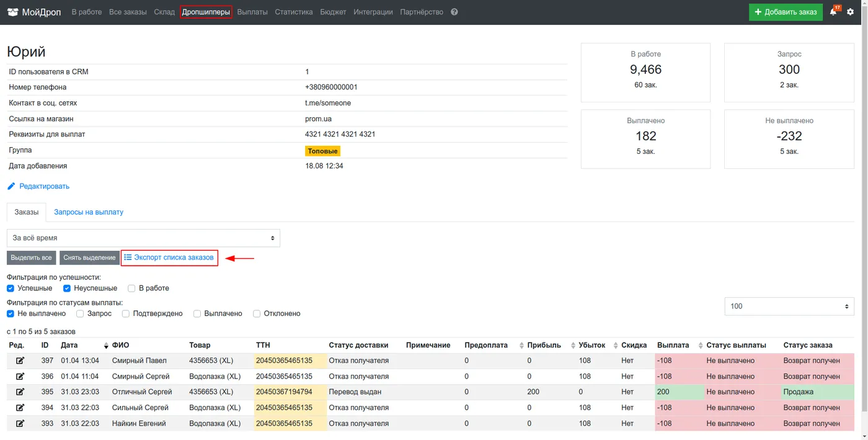The width and height of the screenshot is (868, 440).
Task: Open edit icon for order 394
Action: [x=20, y=408]
